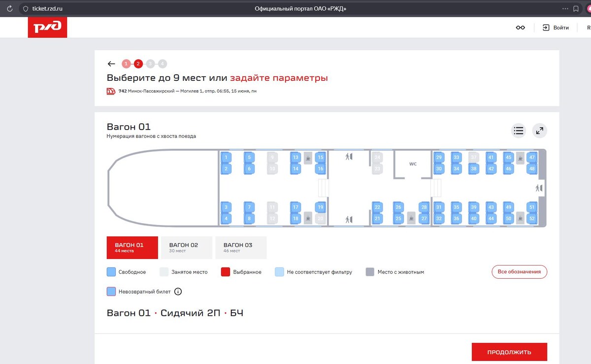
Task: Select seat 22
Action: click(x=377, y=207)
